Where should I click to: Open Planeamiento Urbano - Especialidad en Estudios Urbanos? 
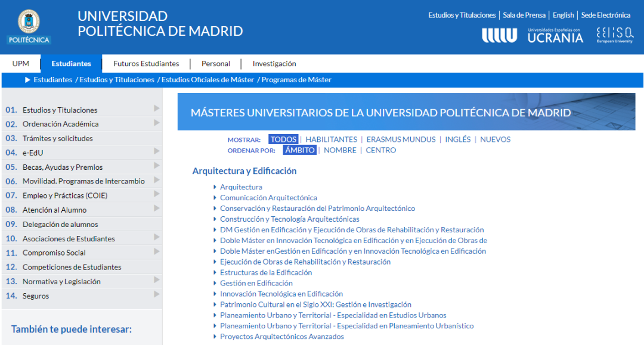333,315
